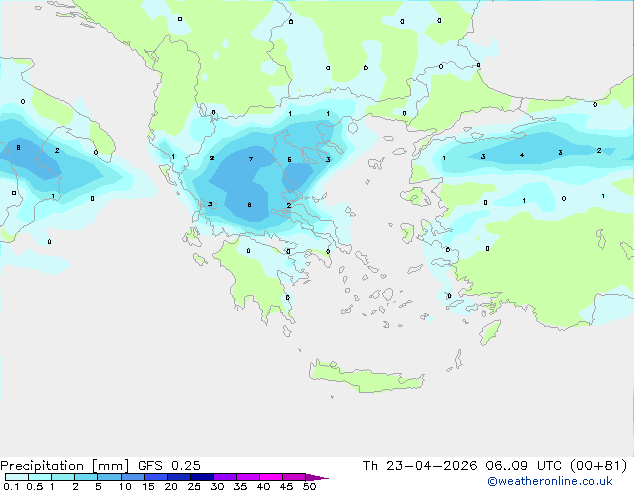Click the '[mm]' unit label
634x490 pixels.
110,466
